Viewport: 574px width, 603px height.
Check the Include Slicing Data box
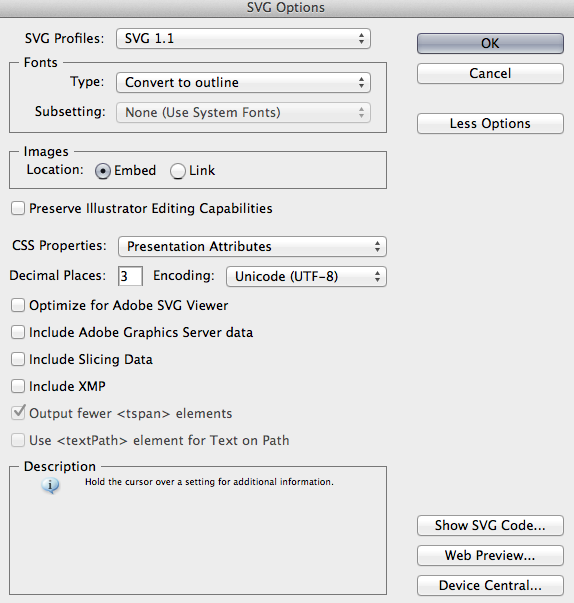[18, 359]
